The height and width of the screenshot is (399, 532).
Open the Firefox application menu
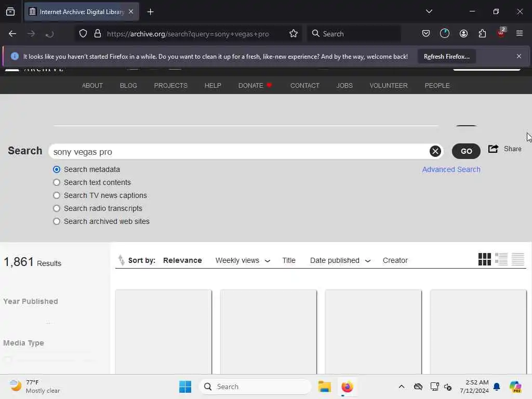[x=520, y=33]
